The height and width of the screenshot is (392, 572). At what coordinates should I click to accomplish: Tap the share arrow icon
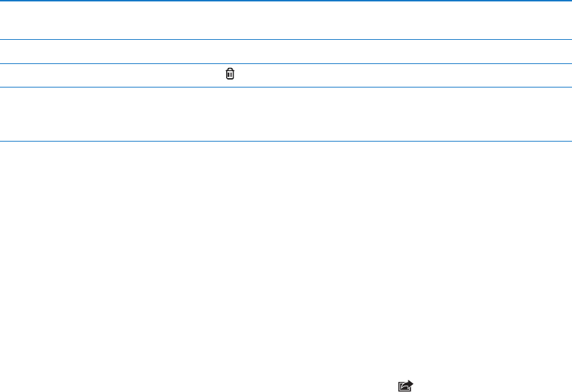coord(406,386)
